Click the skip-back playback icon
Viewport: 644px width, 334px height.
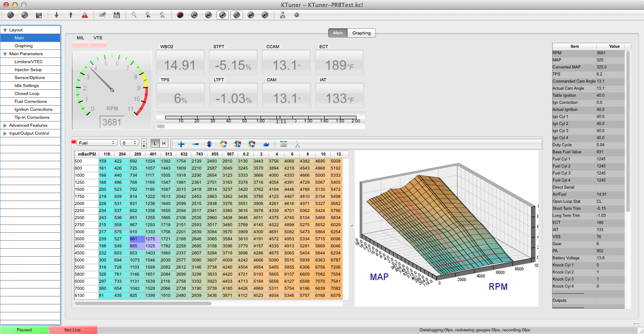pyautogui.click(x=194, y=15)
